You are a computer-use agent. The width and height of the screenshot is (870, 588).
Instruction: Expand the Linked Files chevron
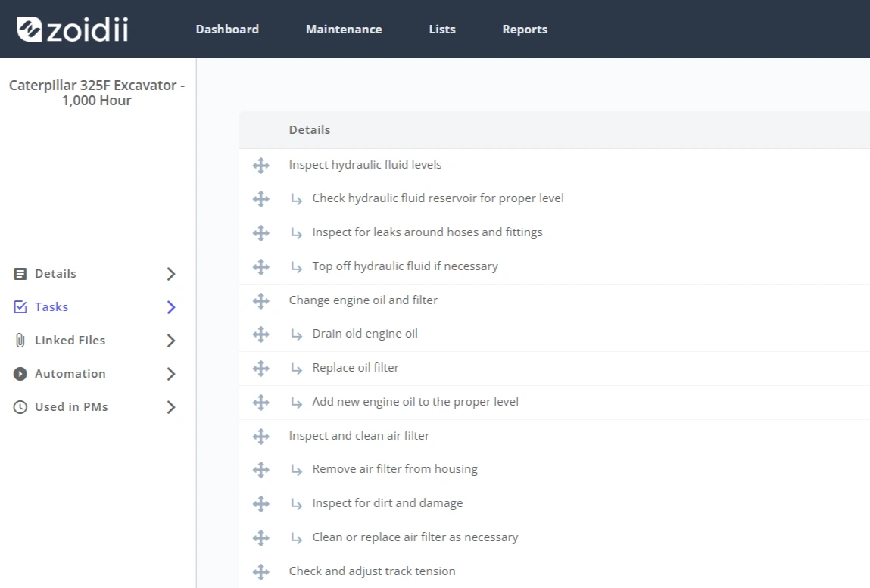pos(171,341)
